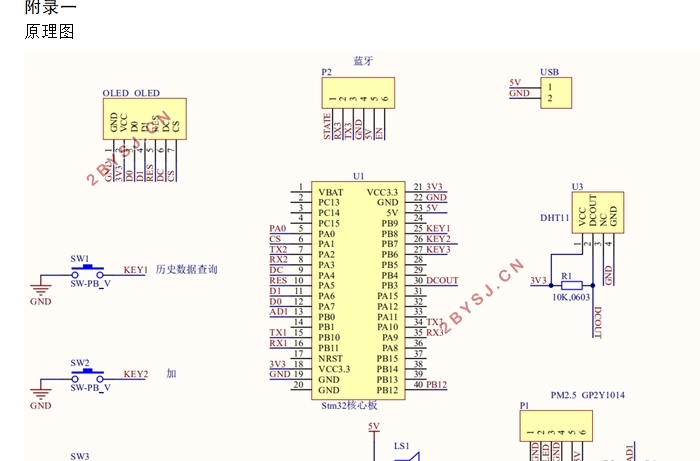Select the R1 resistor designator

[x=566, y=276]
